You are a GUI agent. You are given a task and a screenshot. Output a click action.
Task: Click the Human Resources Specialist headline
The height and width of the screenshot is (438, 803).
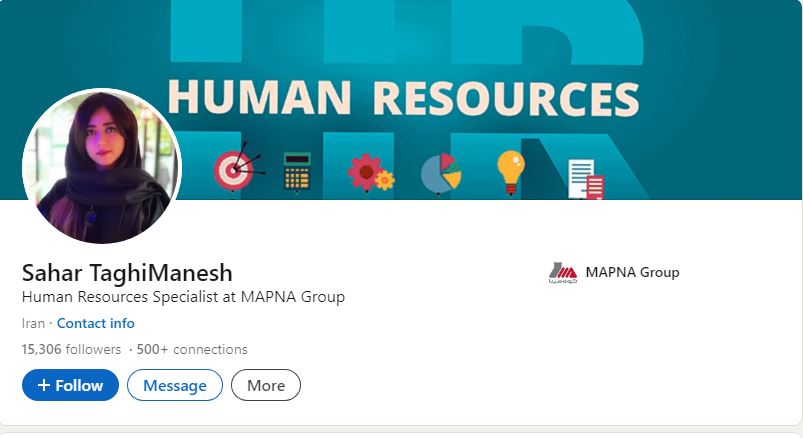[183, 297]
